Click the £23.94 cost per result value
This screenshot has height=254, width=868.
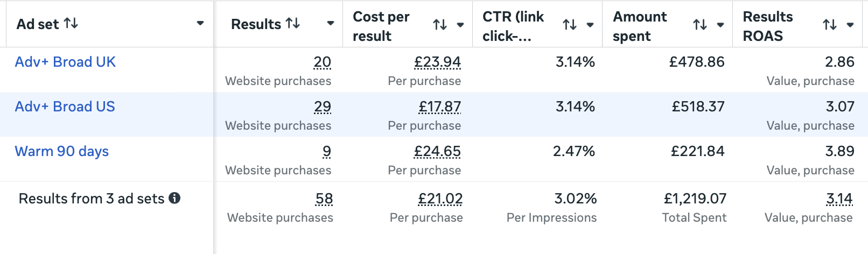(x=437, y=62)
